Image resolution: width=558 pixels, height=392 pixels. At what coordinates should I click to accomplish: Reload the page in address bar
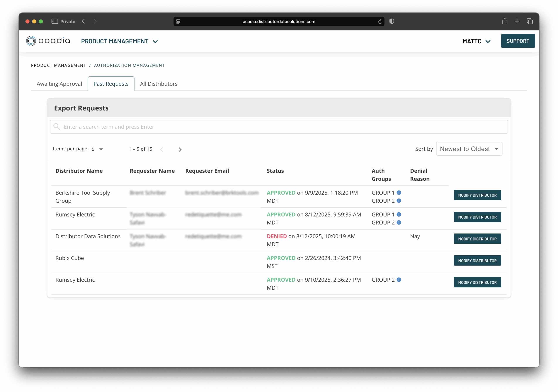[380, 22]
